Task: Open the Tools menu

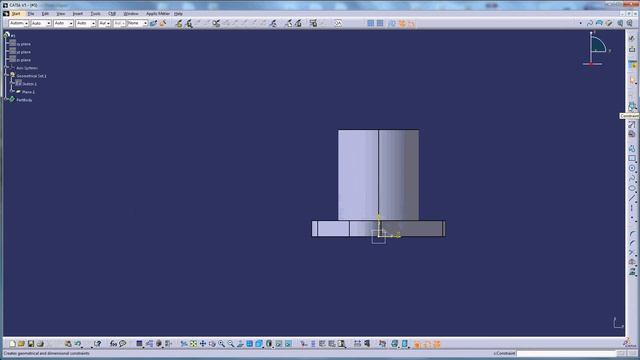Action: coord(96,13)
